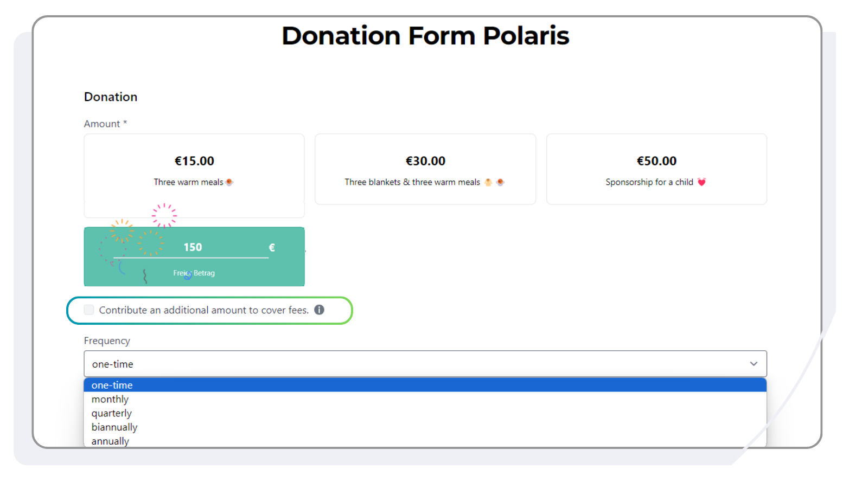Click the Freier Betrag custom amount tile
The width and height of the screenshot is (868, 488).
point(194,273)
